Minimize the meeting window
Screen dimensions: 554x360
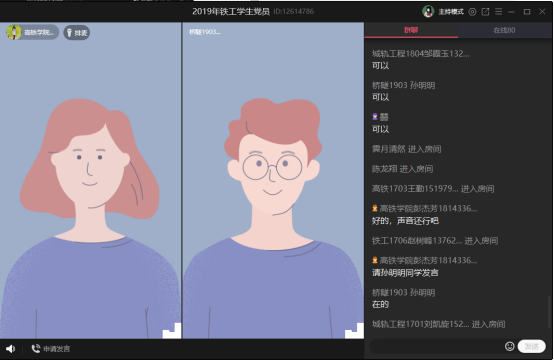point(512,12)
